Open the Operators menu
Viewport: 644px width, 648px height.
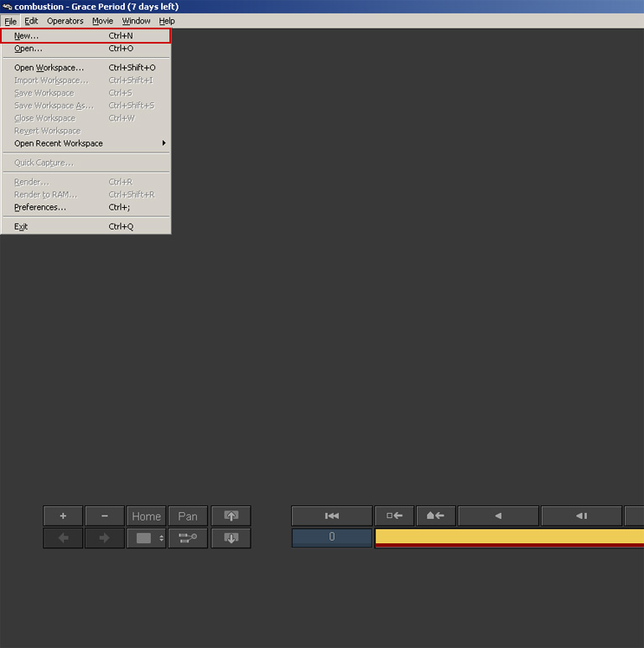[x=65, y=21]
